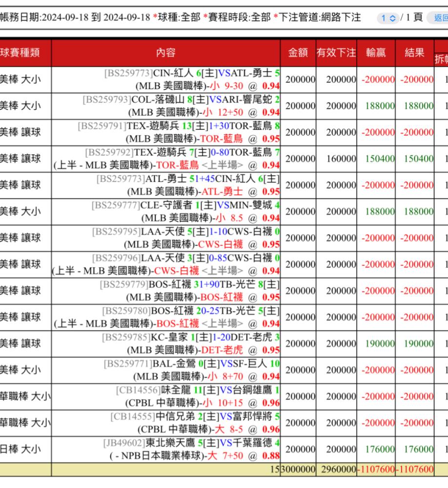Click the 帳務日期 2024-09-18 date range text
448x488 pixels.
pos(75,17)
